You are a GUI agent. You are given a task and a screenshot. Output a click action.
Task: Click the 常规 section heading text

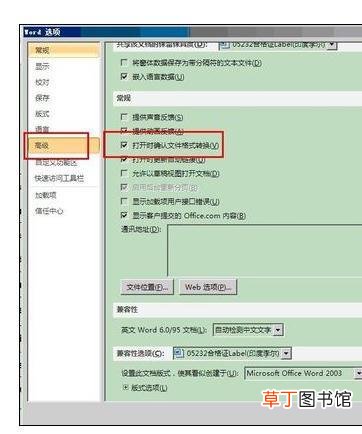coord(124,98)
